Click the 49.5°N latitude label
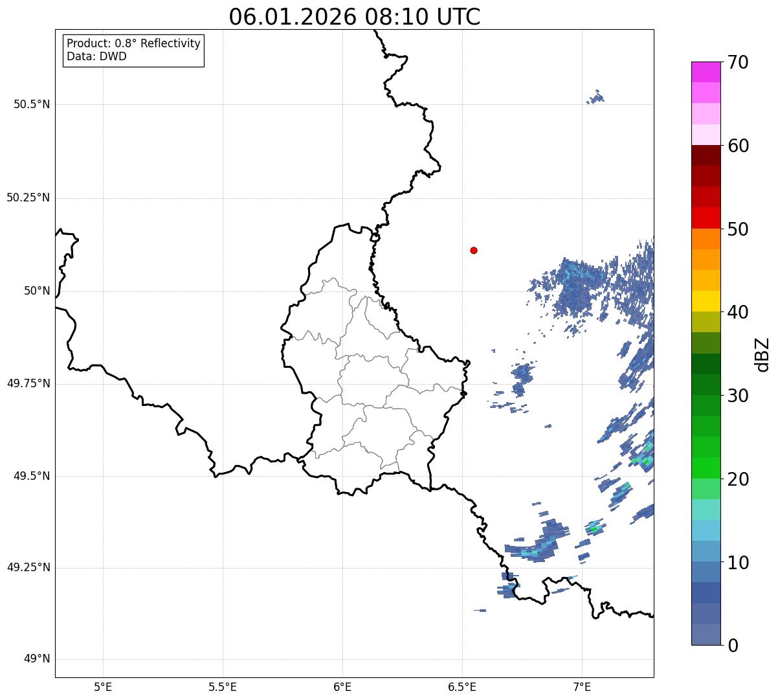Image resolution: width=778 pixels, height=700 pixels. tap(32, 476)
